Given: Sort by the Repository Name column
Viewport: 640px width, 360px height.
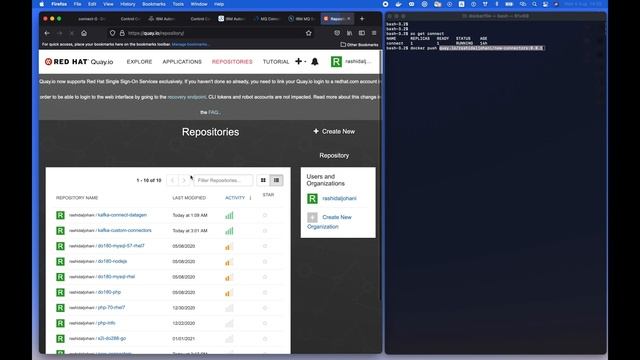Looking at the screenshot, I should (77, 198).
